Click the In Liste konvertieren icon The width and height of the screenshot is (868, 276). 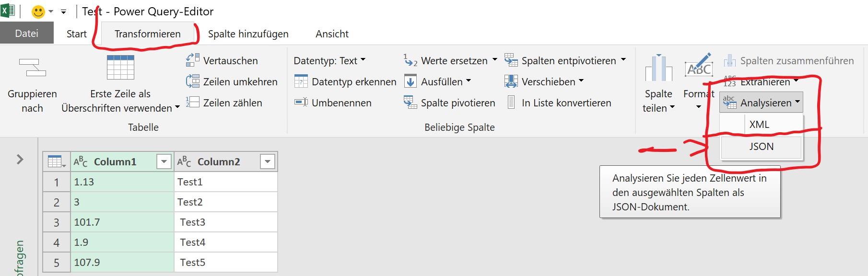511,103
